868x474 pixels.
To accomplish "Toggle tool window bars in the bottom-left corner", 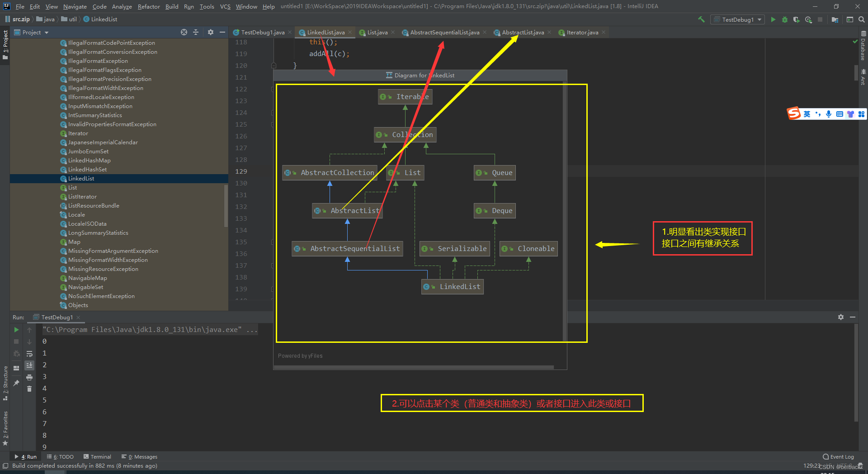I will coord(5,466).
